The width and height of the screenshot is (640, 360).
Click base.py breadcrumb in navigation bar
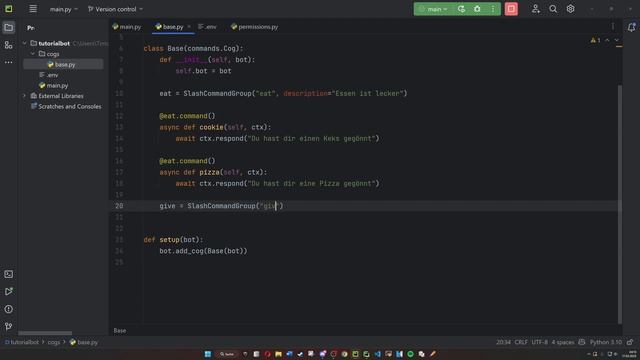[84, 342]
